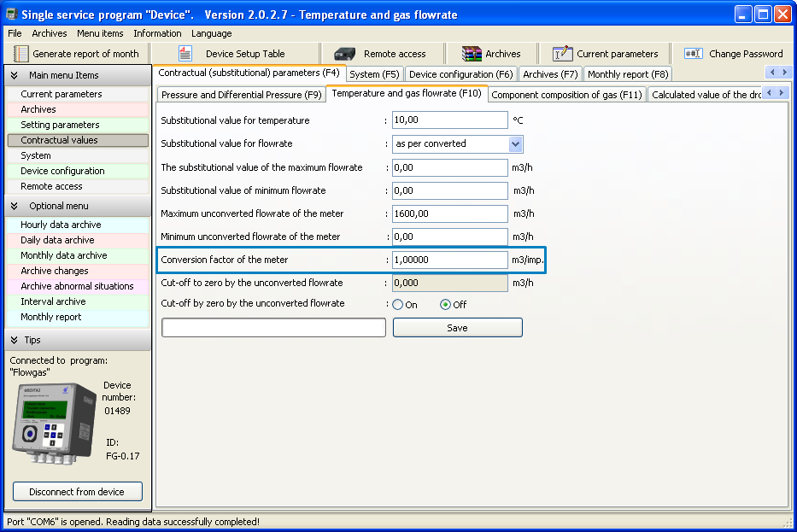Open the Menu items menu
797x532 pixels.
[100, 33]
